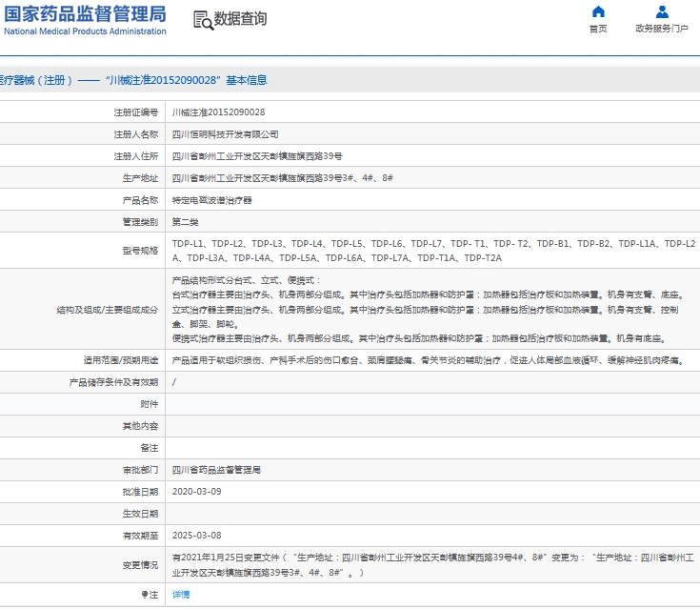Click the line 产品结构形式分台式、立式、便携式

246,280
